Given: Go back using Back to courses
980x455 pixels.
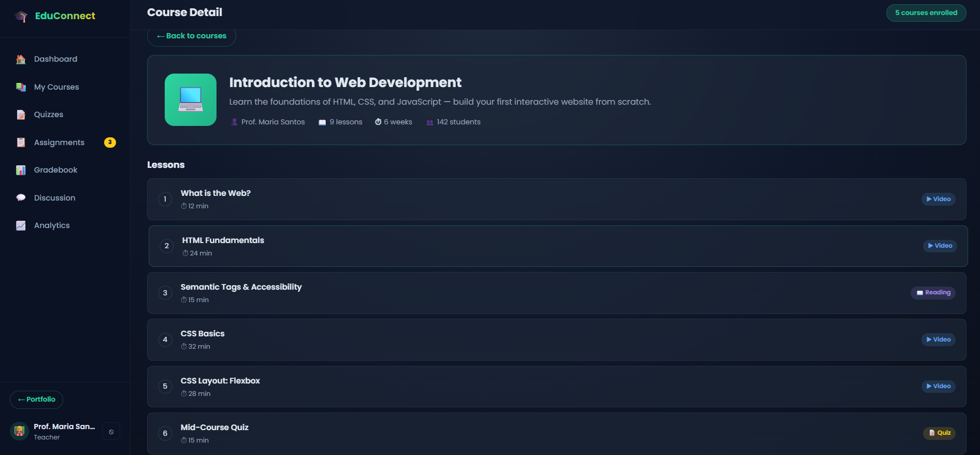Looking at the screenshot, I should (x=192, y=36).
